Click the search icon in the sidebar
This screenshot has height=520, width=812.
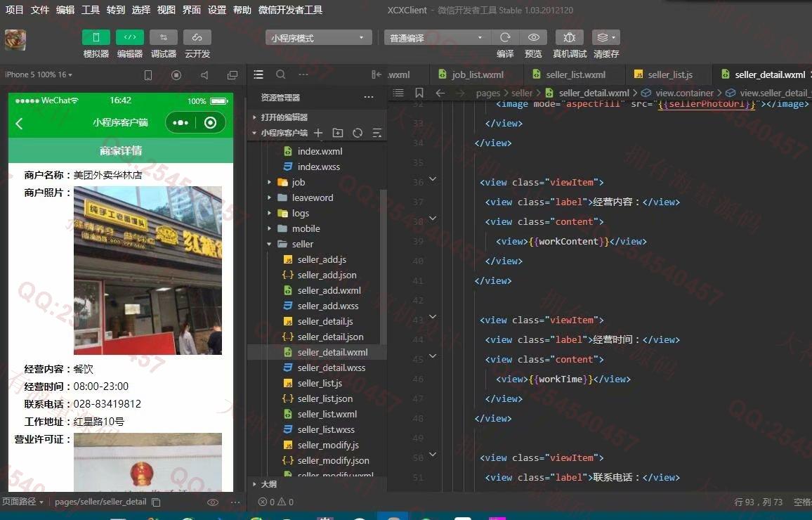tap(281, 74)
